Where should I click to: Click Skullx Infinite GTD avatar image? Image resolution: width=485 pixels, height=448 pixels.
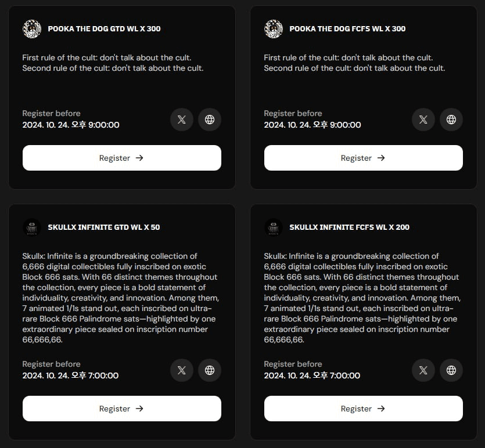(32, 227)
